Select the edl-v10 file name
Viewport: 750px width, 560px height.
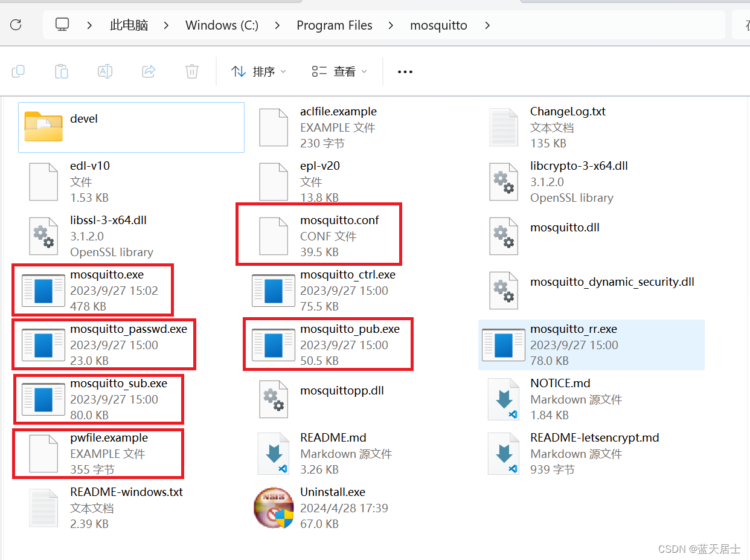click(90, 166)
